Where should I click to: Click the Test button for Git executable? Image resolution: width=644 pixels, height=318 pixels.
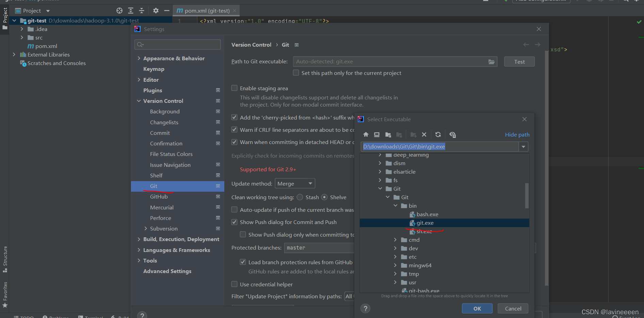point(519,62)
